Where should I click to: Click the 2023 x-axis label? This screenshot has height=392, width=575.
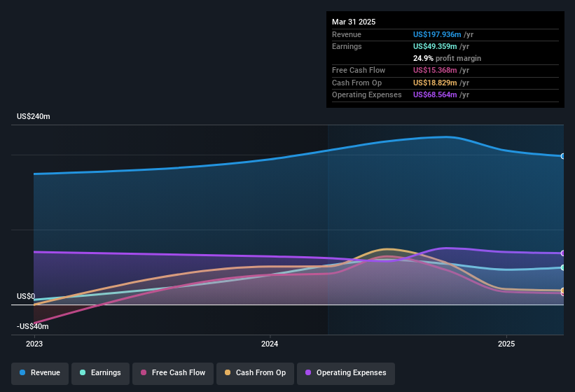34,344
